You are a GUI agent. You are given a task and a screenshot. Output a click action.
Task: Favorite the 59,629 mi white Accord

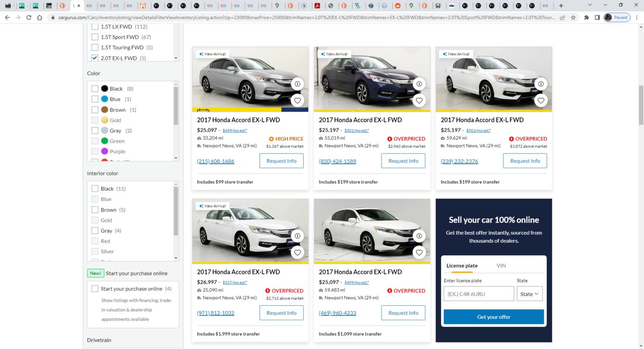pos(541,100)
